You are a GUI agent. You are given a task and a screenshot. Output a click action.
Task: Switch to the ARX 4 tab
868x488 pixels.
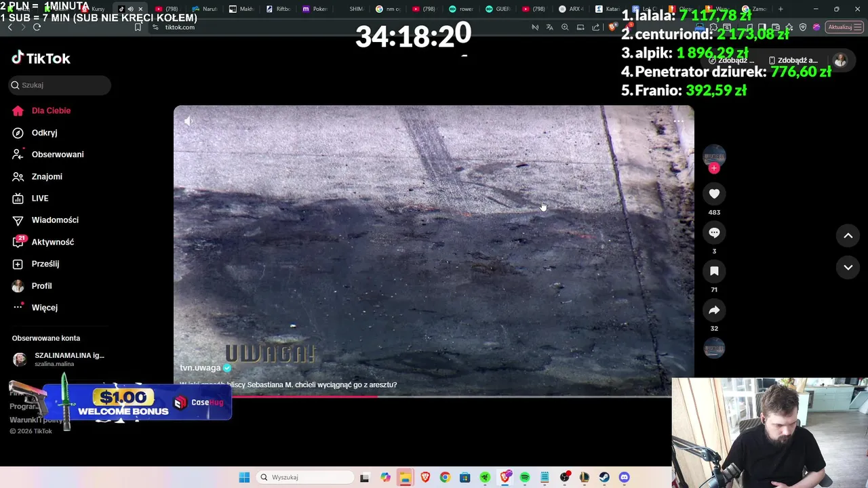(x=571, y=9)
